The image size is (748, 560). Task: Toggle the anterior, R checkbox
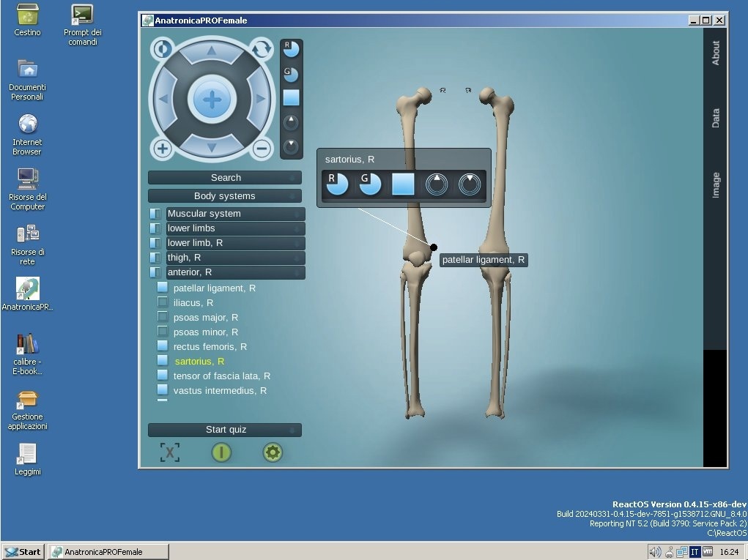point(155,272)
